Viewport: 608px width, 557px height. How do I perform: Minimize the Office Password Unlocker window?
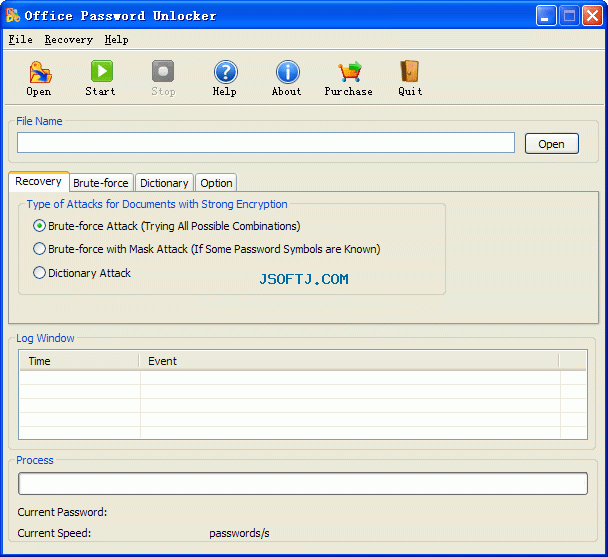coord(546,16)
